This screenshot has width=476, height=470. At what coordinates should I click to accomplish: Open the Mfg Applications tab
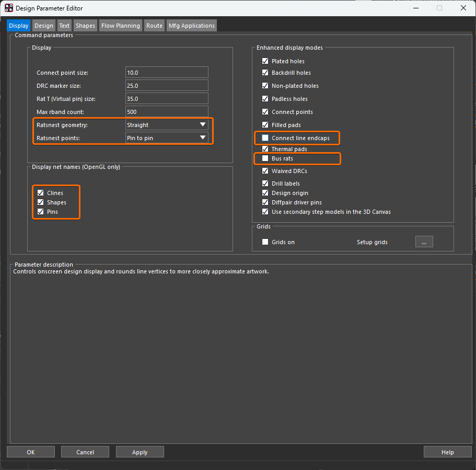pyautogui.click(x=191, y=26)
